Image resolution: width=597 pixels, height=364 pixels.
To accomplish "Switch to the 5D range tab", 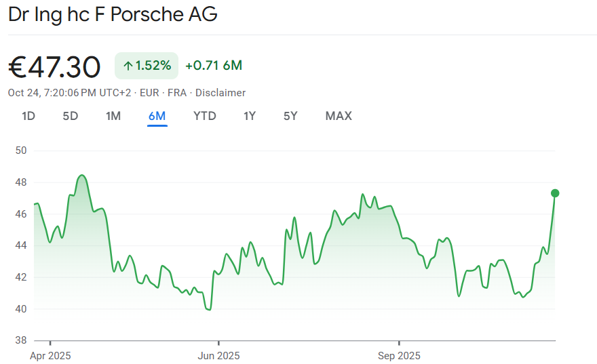I will tap(71, 116).
